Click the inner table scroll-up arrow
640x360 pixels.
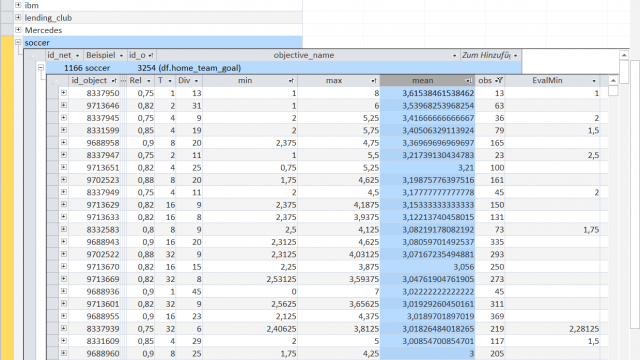pos(613,80)
